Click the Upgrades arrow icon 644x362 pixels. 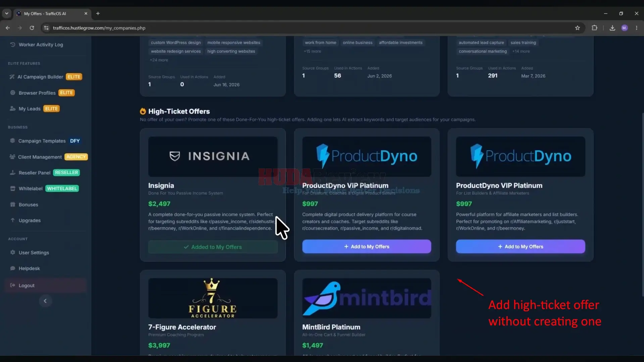(13, 220)
